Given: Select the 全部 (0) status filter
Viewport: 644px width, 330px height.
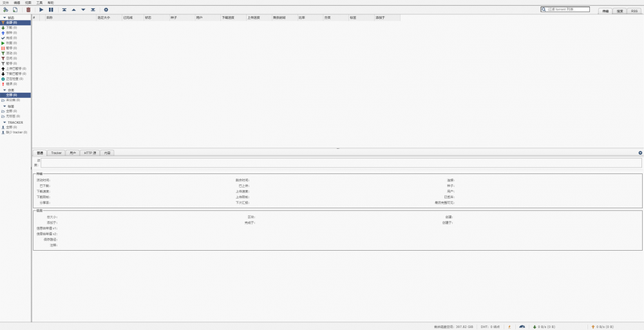Looking at the screenshot, I should click(x=15, y=23).
